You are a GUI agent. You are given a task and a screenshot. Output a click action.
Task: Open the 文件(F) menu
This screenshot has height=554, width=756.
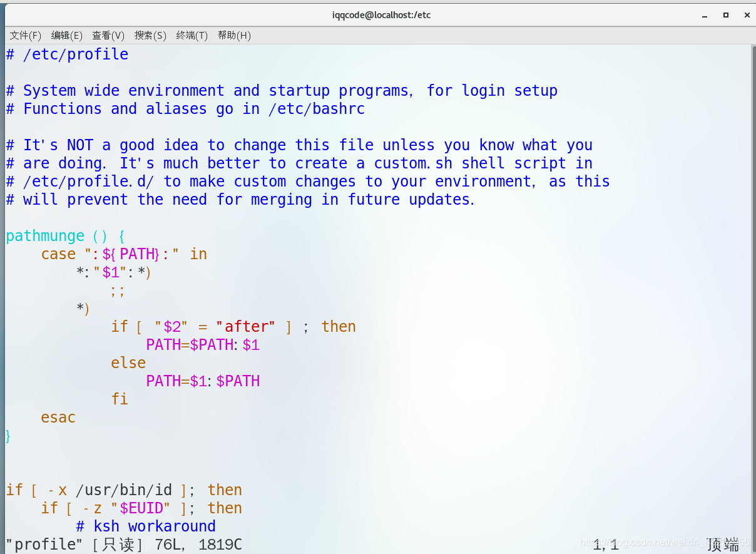tap(26, 36)
